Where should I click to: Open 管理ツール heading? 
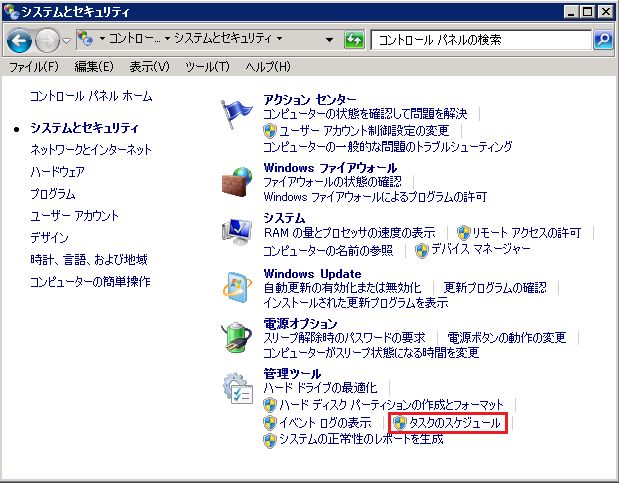pos(292,373)
